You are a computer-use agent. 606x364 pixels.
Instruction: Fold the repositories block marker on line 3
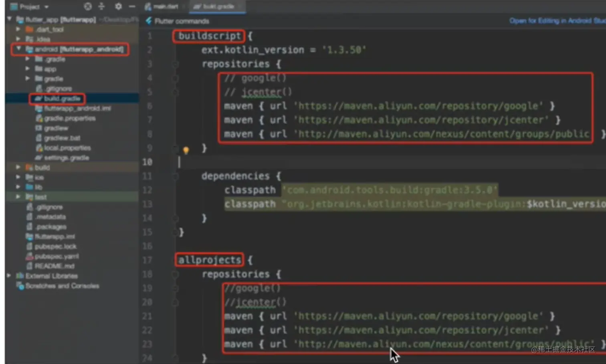(175, 64)
